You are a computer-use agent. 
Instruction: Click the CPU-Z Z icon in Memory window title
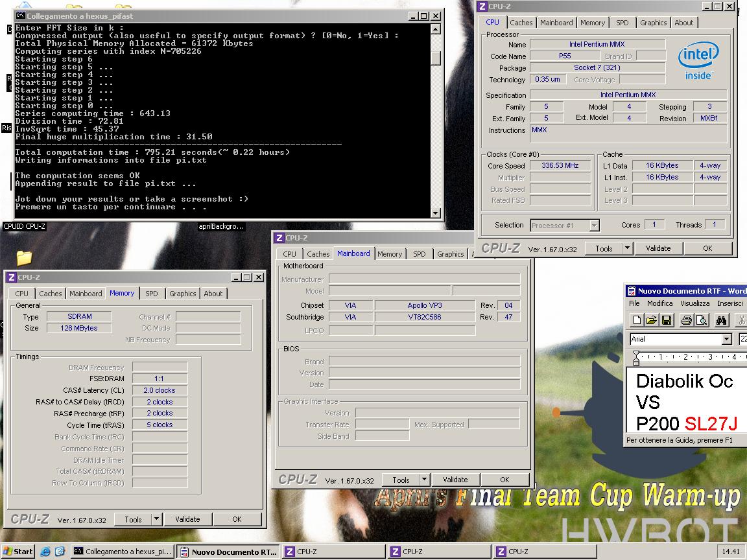tap(12, 277)
